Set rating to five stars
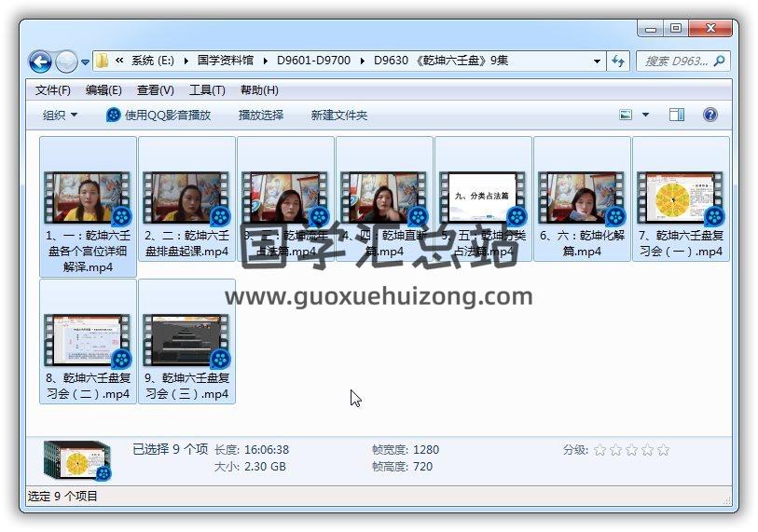 coord(664,450)
